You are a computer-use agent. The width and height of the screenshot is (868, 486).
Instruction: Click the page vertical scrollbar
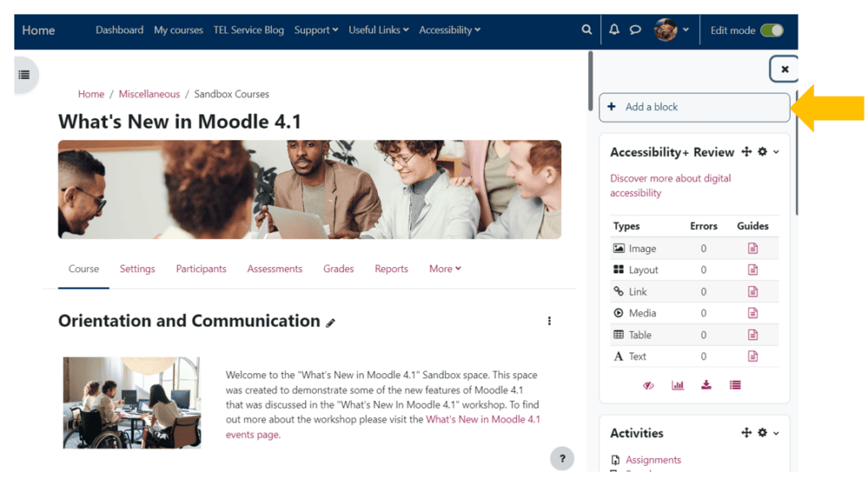pyautogui.click(x=591, y=81)
